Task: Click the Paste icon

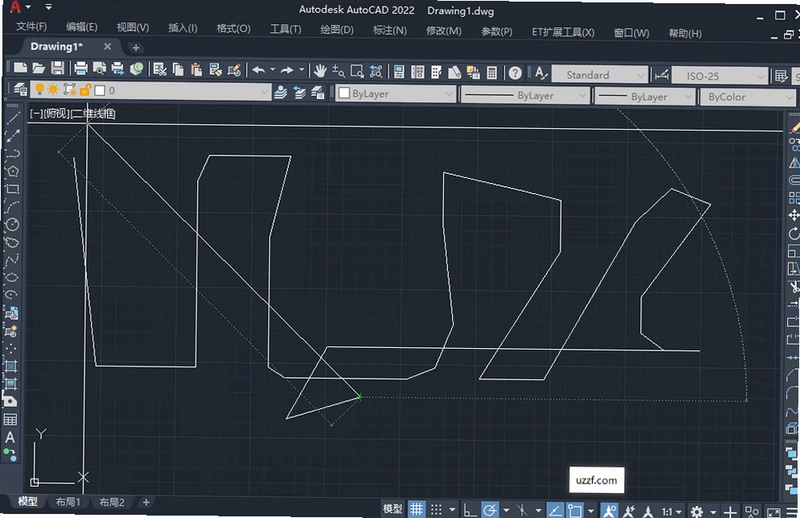Action: click(196, 69)
